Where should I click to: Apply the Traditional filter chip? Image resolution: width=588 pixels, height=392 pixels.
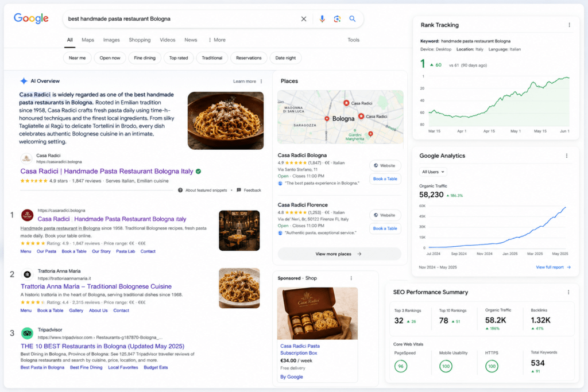(x=212, y=58)
